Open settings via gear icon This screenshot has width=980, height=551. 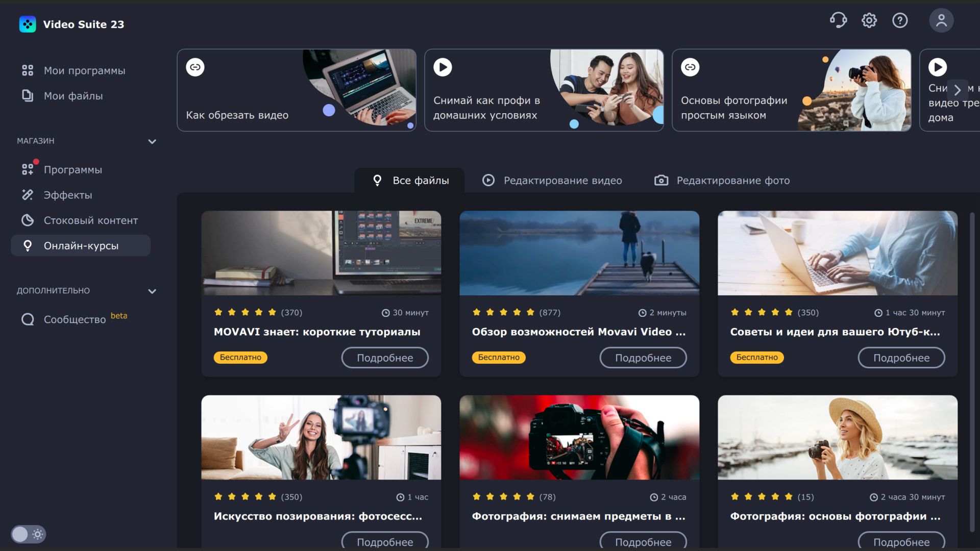pyautogui.click(x=869, y=20)
